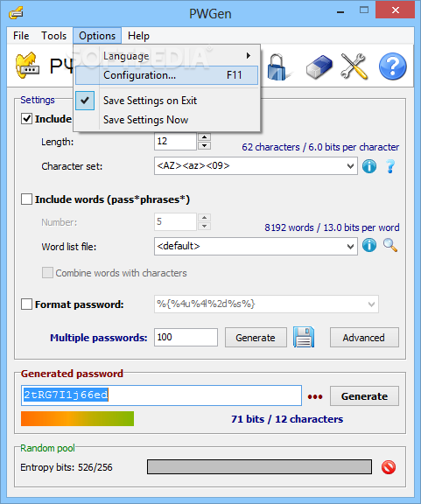Click the 'Multiple passwords:' label
This screenshot has width=421, height=504.
click(98, 338)
